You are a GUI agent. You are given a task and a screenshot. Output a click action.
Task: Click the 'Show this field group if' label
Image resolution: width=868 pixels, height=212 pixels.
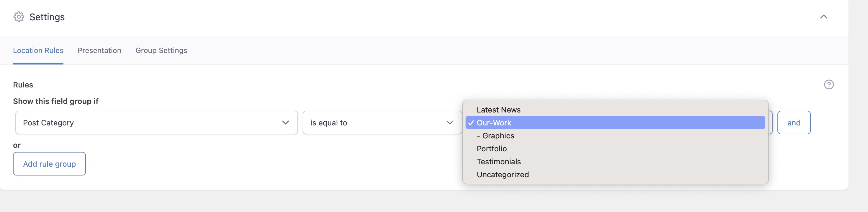click(55, 101)
